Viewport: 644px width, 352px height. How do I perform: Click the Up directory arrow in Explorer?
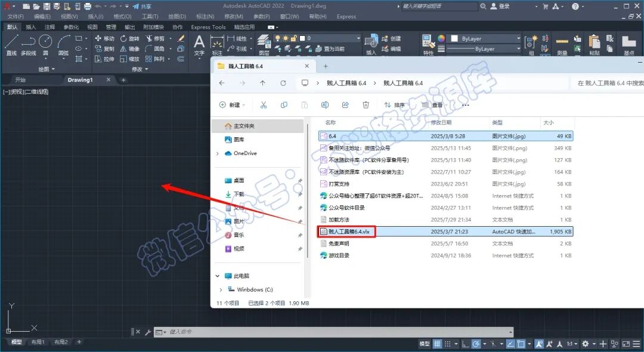(x=262, y=83)
